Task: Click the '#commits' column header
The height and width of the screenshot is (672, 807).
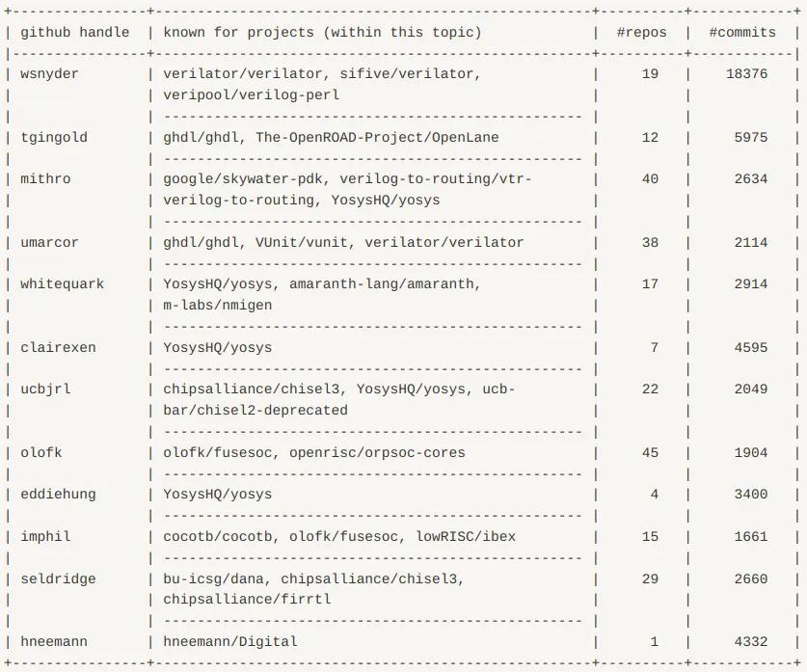Action: pyautogui.click(x=742, y=33)
